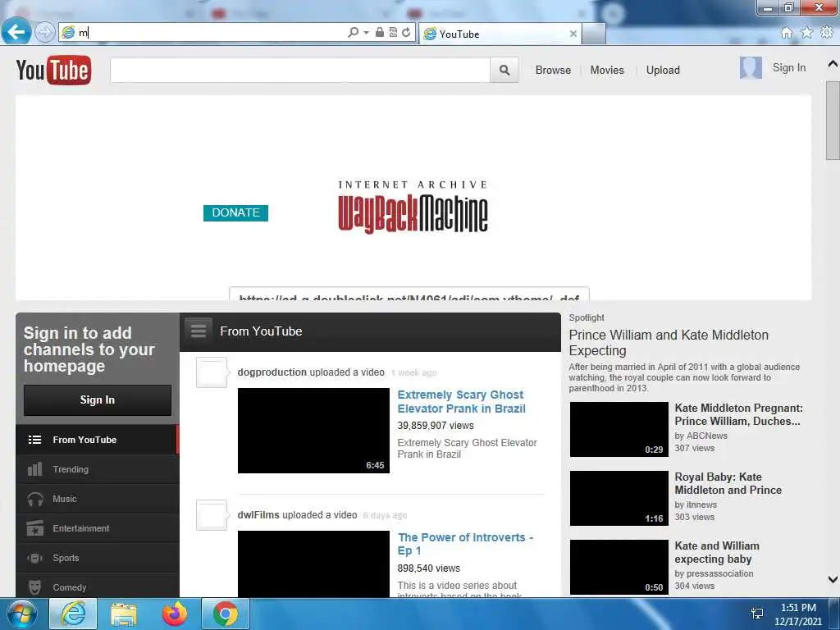Image resolution: width=840 pixels, height=630 pixels.
Task: Click the YouTube logo
Action: pos(53,71)
